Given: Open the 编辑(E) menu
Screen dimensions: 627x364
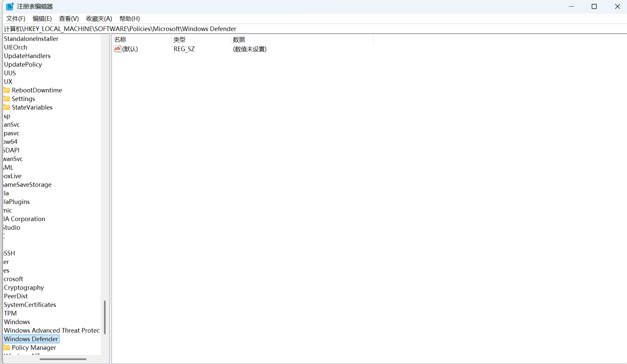Looking at the screenshot, I should (42, 18).
